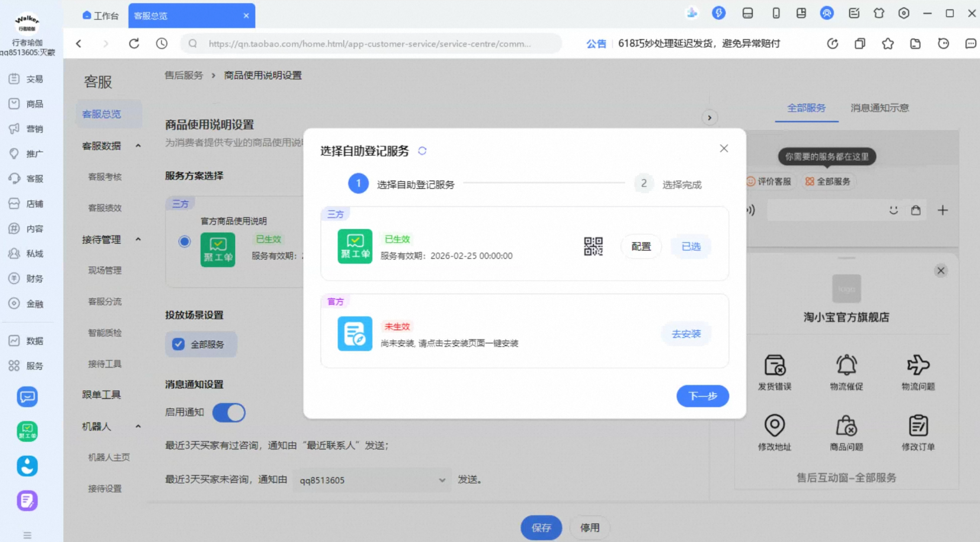This screenshot has width=980, height=542.
Task: Click the favorite star icon in toolbar
Action: coord(888,44)
